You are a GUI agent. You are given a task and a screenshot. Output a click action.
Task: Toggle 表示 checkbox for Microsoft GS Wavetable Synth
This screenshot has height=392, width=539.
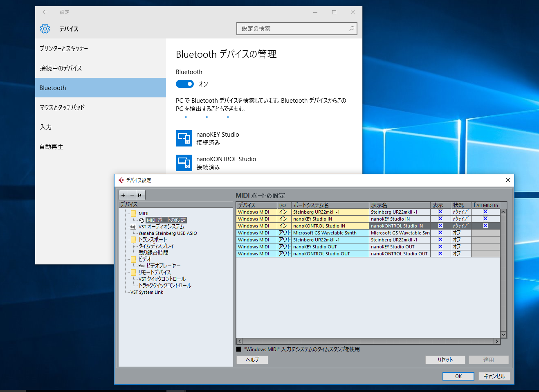(440, 233)
